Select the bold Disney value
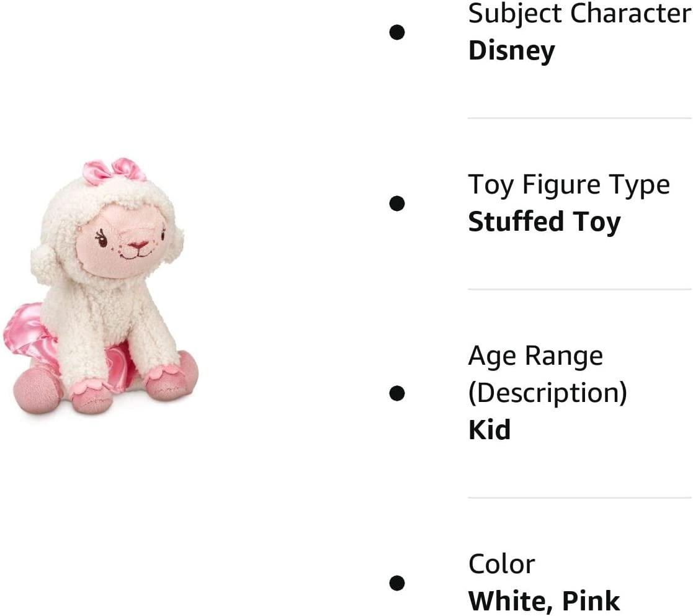The width and height of the screenshot is (693, 616). pos(511,51)
